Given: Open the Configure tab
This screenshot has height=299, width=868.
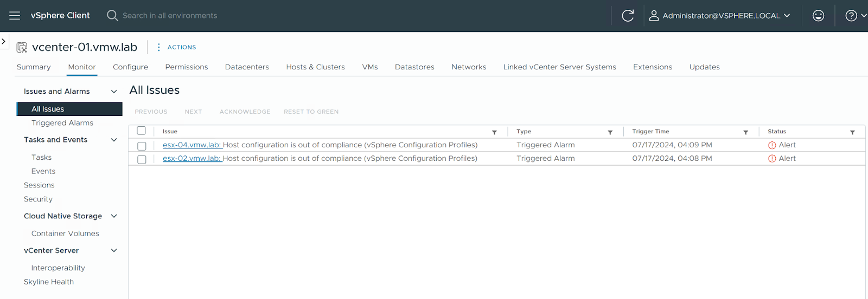Looking at the screenshot, I should [130, 67].
